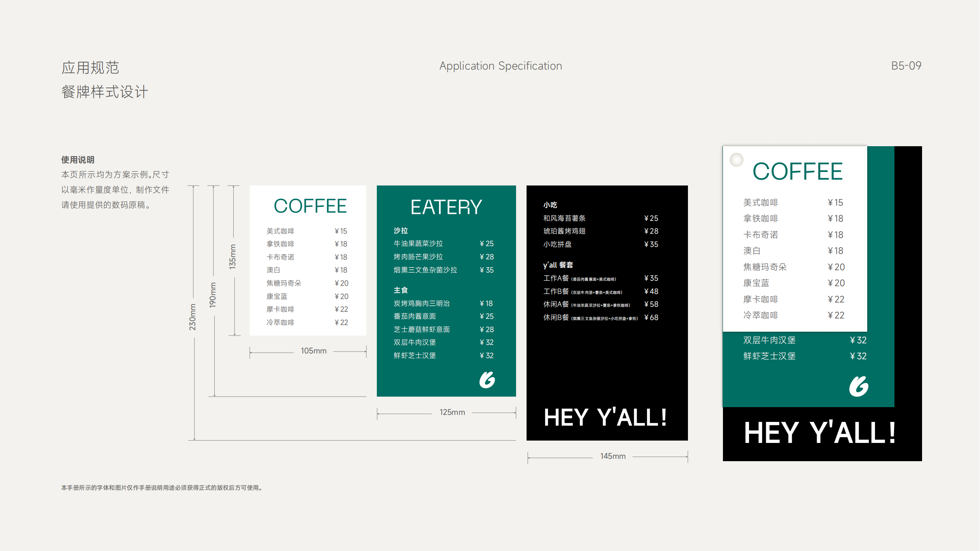Viewport: 980px width, 551px height.
Task: Click the white logo on the mockup
Action: coord(859,386)
